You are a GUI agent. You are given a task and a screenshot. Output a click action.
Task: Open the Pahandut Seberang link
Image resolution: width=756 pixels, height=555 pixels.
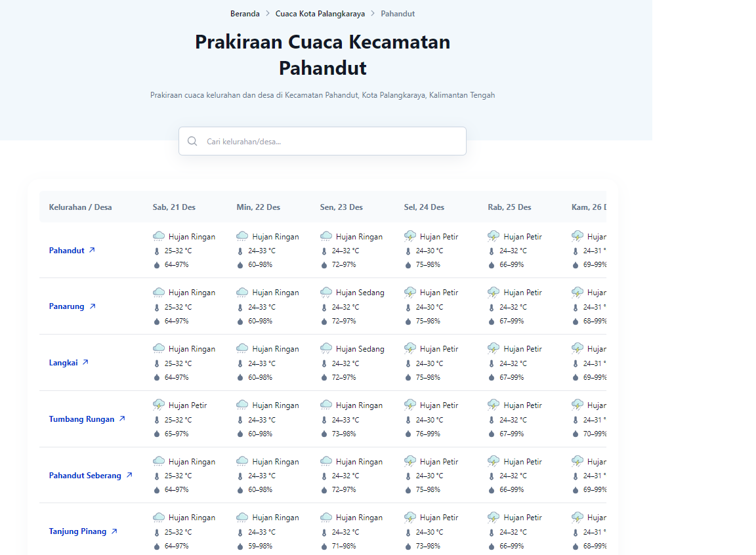(85, 476)
